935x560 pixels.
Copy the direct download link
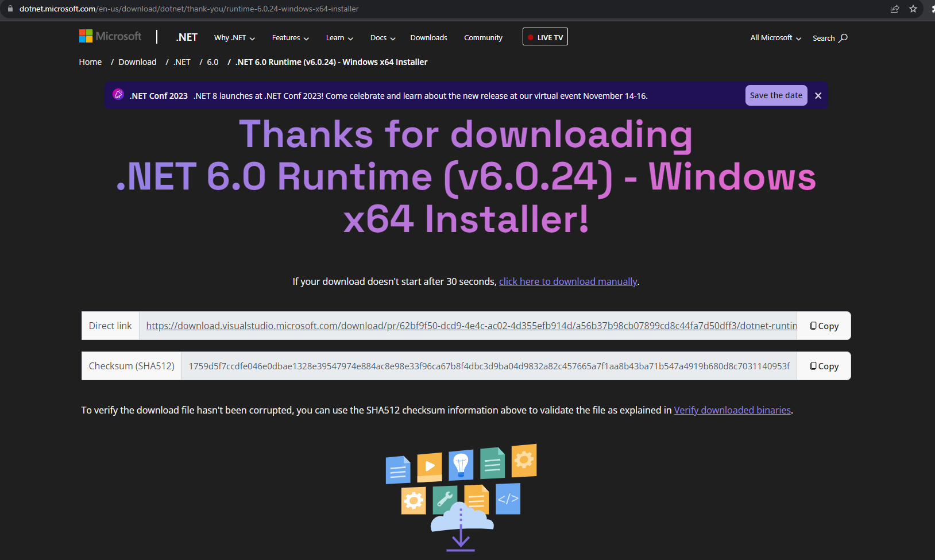[824, 326]
